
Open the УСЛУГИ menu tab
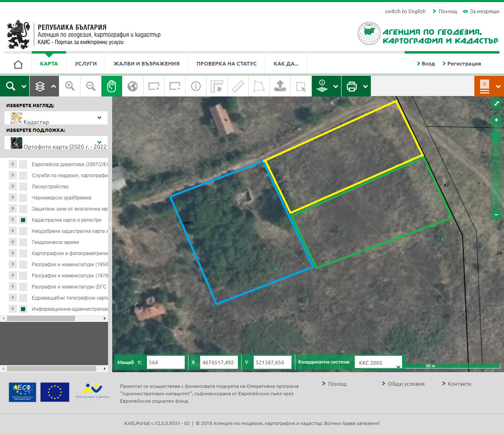pos(86,64)
